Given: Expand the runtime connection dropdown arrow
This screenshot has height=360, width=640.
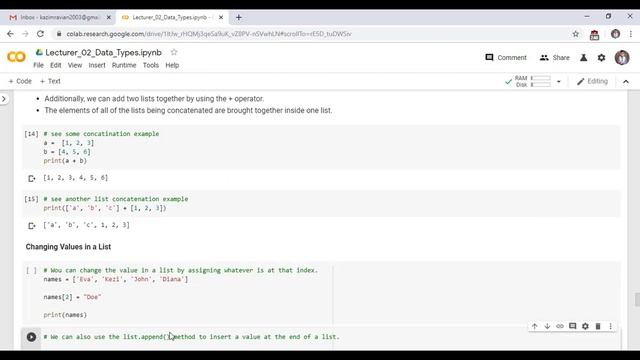Looking at the screenshot, I should point(559,82).
